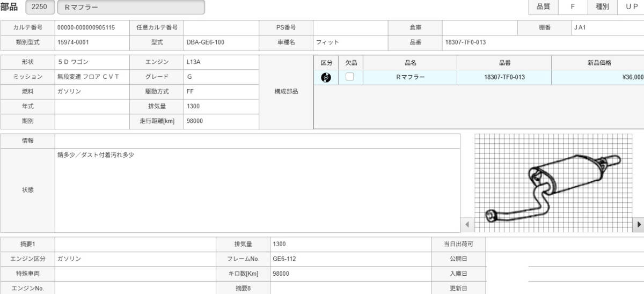Screen dimensions: 644x294
Task: Click the disc icon in 区分 column
Action: 326,77
